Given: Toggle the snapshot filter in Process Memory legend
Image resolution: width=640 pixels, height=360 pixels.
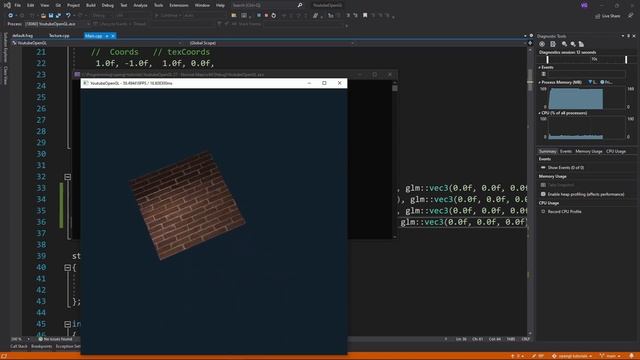Looking at the screenshot, I should (x=592, y=82).
